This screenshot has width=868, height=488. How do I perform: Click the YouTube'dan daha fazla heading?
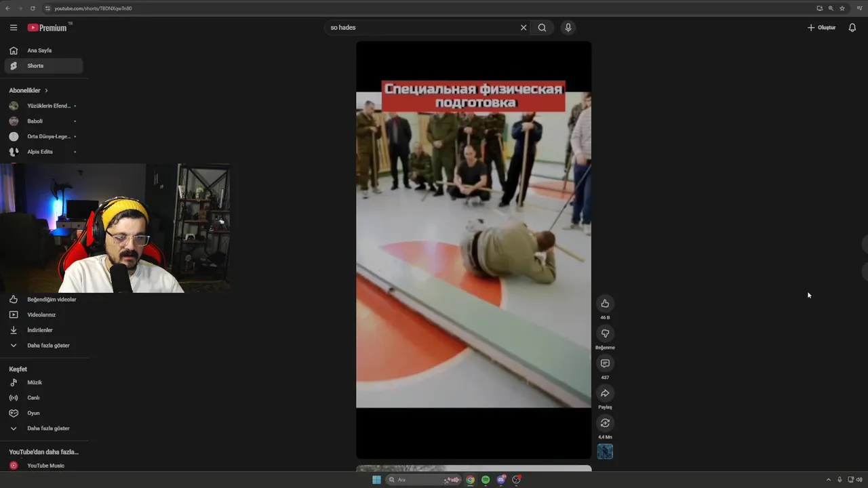[x=43, y=452]
